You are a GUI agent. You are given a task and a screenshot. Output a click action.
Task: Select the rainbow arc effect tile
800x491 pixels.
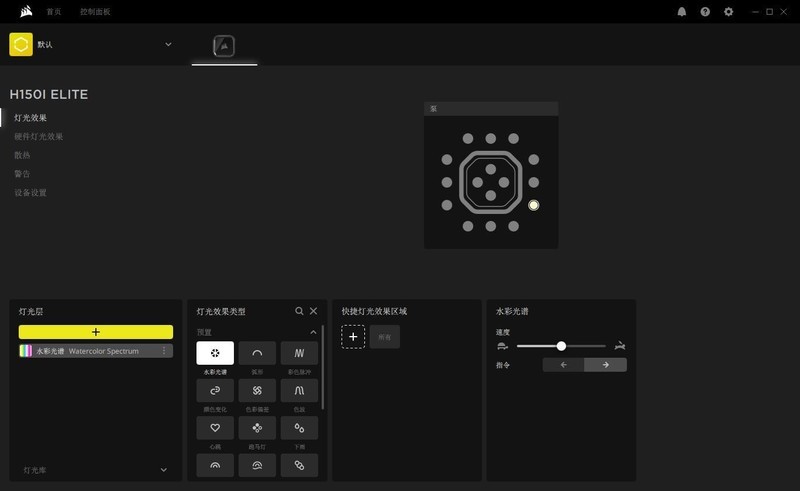coord(215,465)
